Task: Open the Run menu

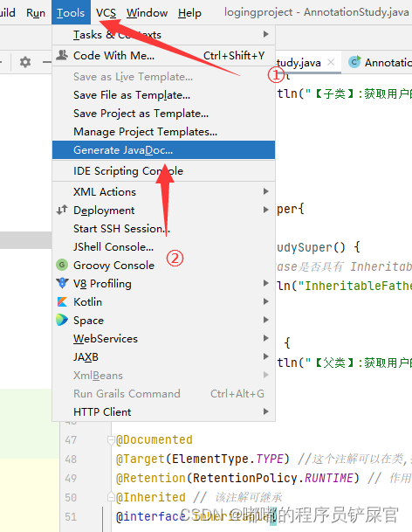Action: [36, 12]
